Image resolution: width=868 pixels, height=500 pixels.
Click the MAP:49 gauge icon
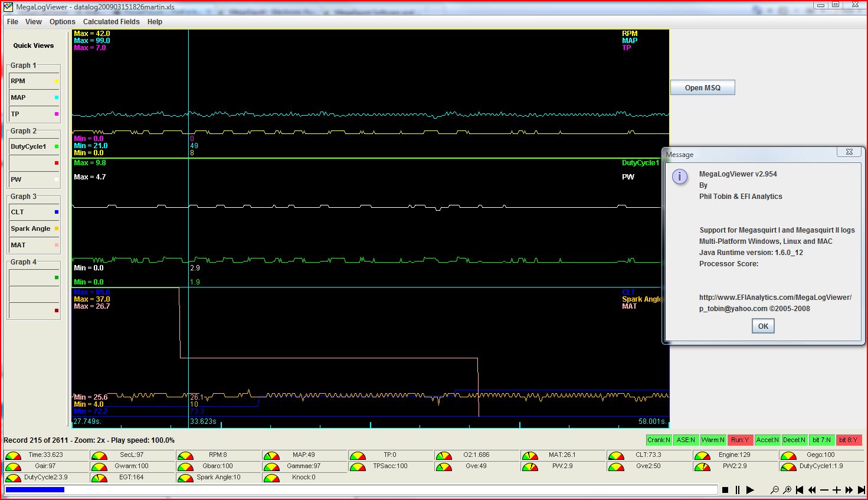(271, 455)
